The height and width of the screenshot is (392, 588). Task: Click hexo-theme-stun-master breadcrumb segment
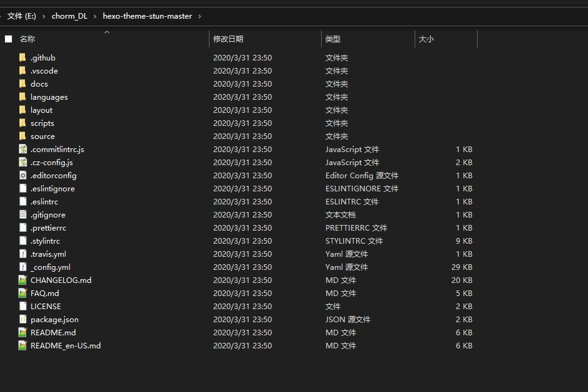point(147,16)
